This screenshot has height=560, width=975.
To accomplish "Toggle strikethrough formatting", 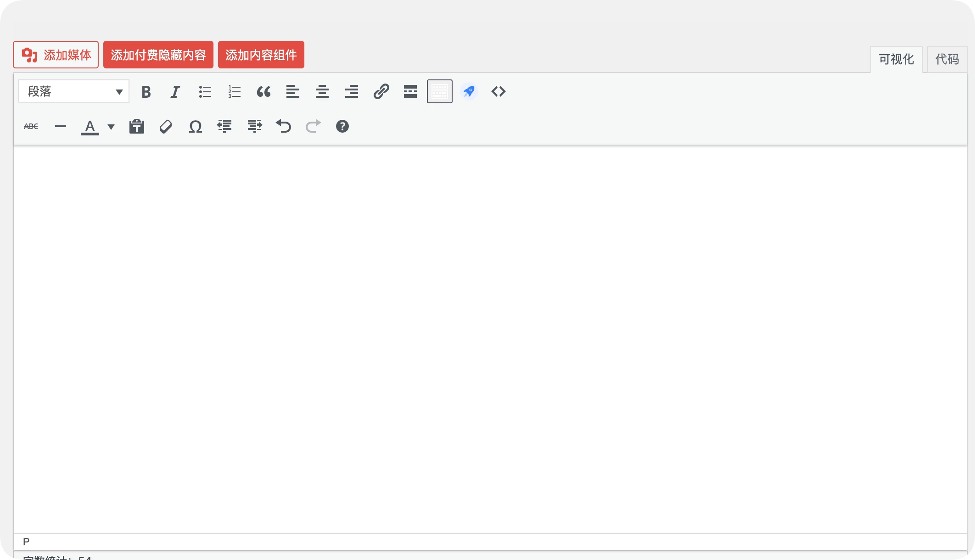I will [31, 126].
